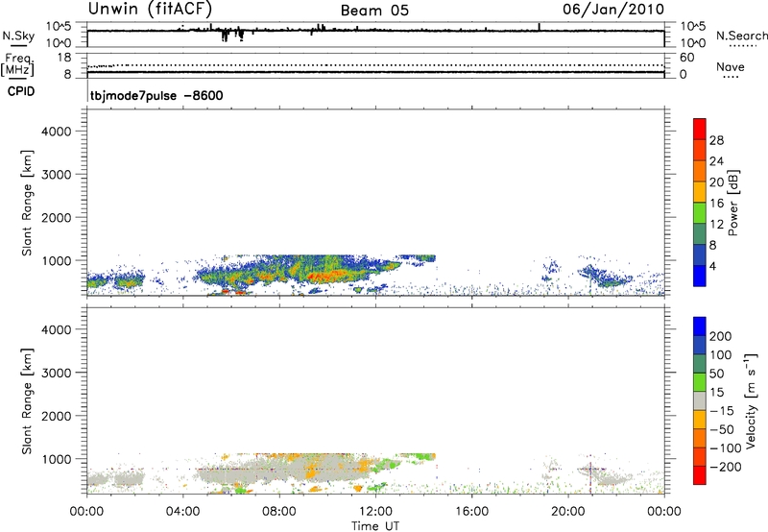Click the Velocity colorbar segment between 50 and 100
Viewport: 768px width, 532px height.
[700, 364]
